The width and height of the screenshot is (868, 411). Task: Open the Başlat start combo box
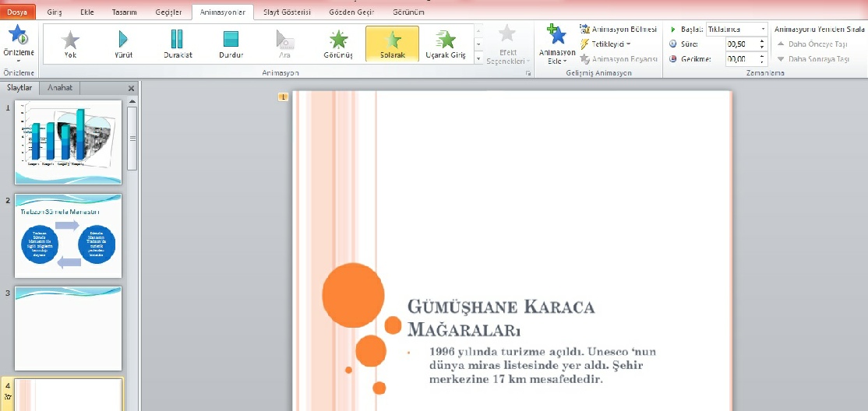coord(736,29)
